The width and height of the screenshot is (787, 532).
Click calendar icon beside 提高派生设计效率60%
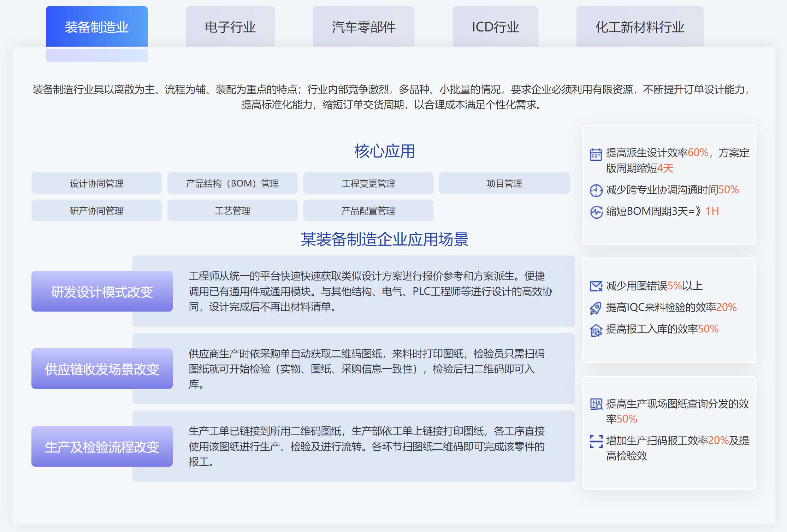pos(596,154)
